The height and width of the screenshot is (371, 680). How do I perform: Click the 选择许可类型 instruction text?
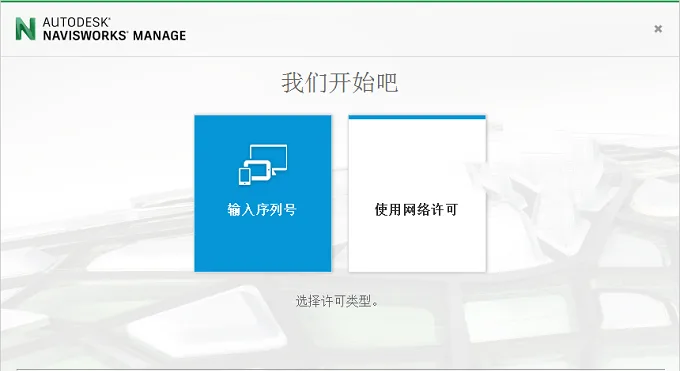337,301
